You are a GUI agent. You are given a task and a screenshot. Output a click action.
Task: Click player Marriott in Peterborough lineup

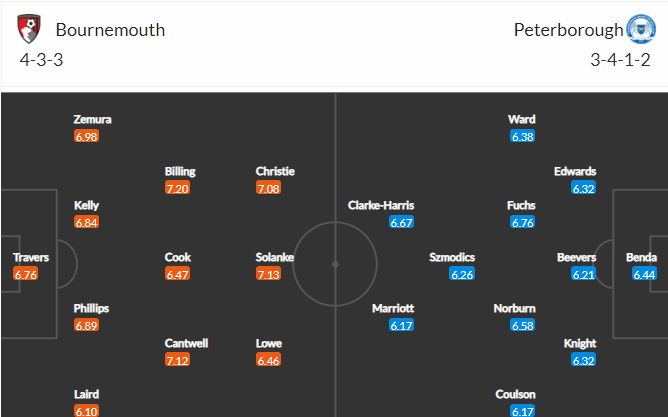393,308
